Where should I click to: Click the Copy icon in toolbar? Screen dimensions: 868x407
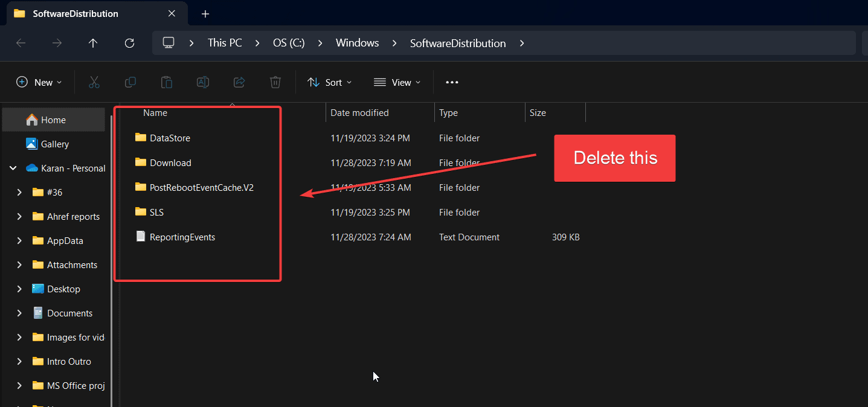[130, 82]
